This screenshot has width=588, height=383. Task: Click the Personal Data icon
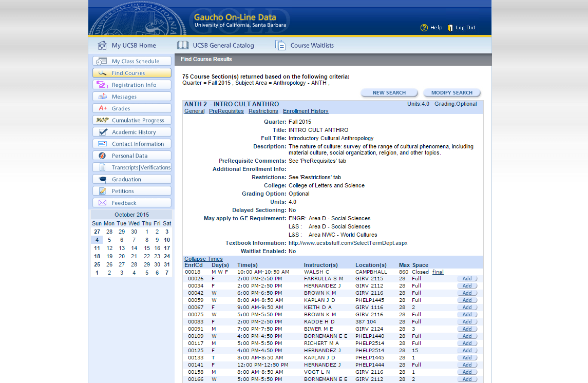pyautogui.click(x=102, y=156)
